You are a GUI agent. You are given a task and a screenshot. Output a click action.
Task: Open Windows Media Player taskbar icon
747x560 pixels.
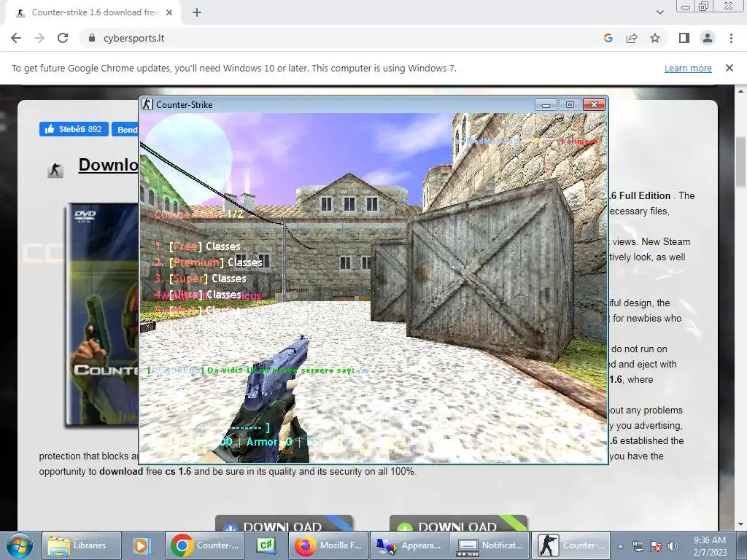[142, 545]
